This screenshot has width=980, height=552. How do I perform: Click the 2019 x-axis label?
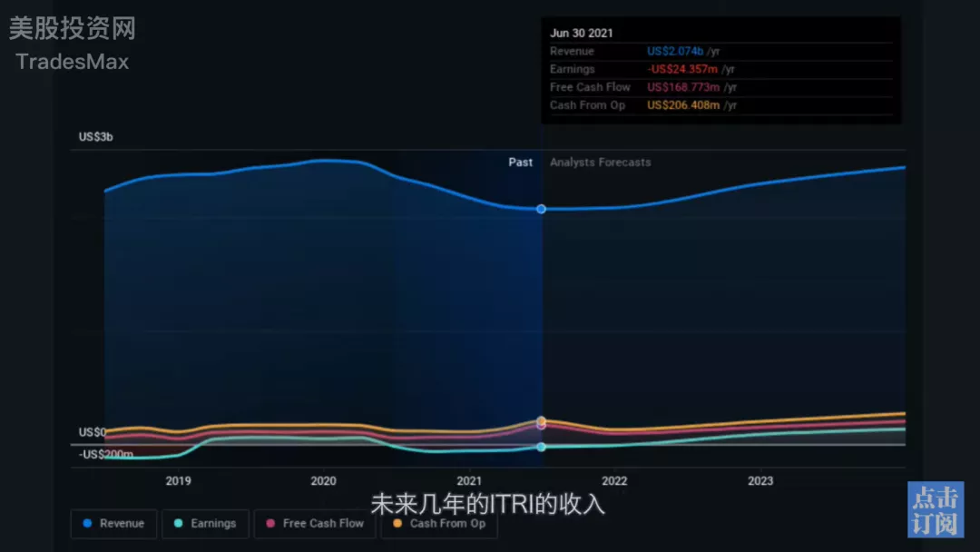pos(178,481)
